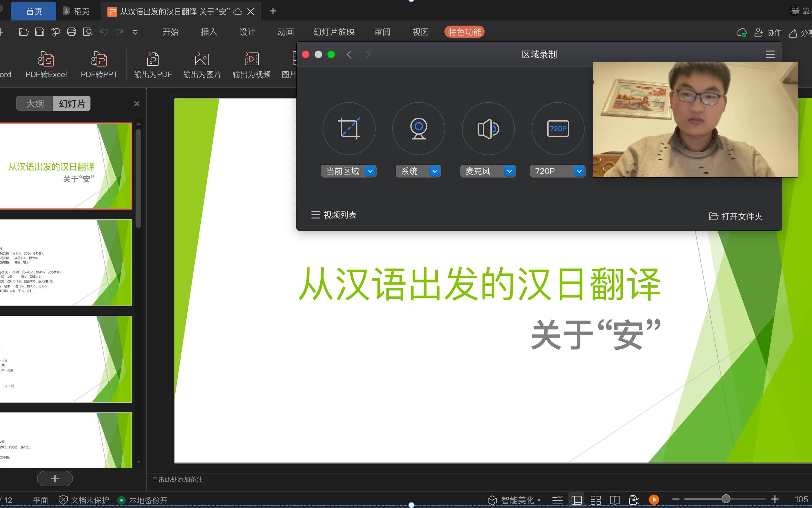Open the 稻壳 tab
812x508 pixels.
tap(76, 12)
